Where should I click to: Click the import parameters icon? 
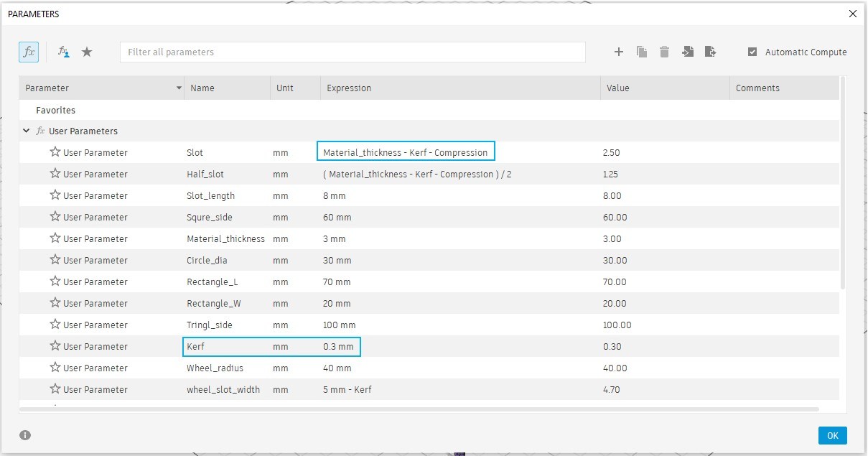tap(688, 52)
